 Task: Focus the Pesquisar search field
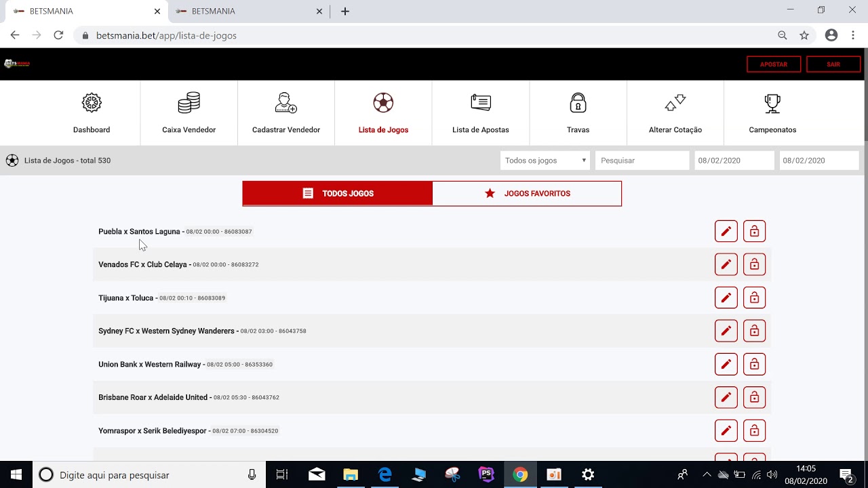point(642,161)
